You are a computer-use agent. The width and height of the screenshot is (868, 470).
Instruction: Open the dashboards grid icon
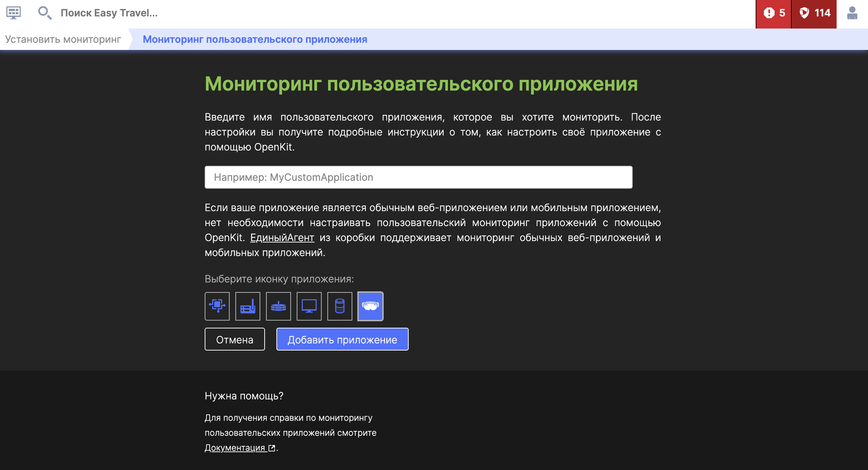click(x=13, y=13)
